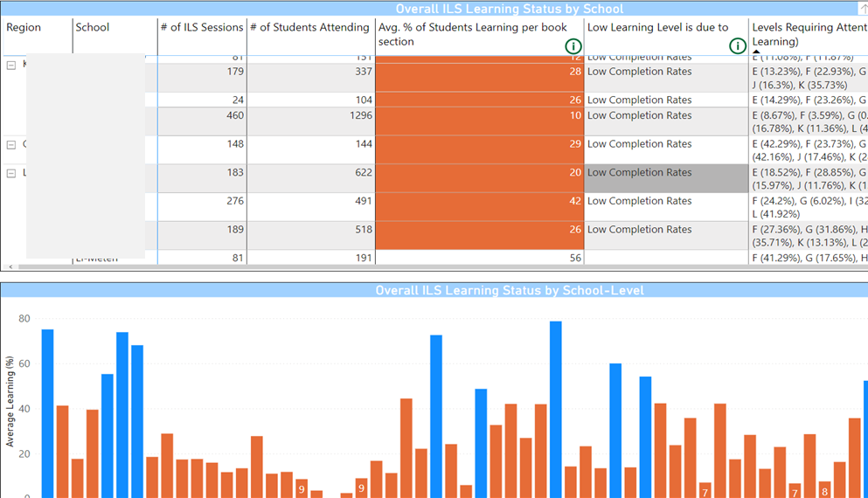Select the 104 students attending cell
868x498 pixels.
tap(311, 100)
